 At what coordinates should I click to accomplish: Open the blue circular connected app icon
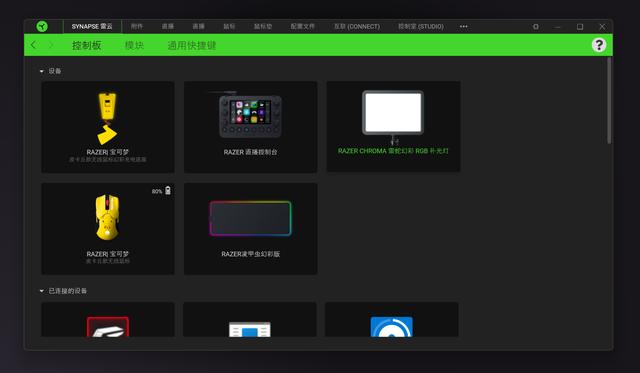(x=391, y=327)
